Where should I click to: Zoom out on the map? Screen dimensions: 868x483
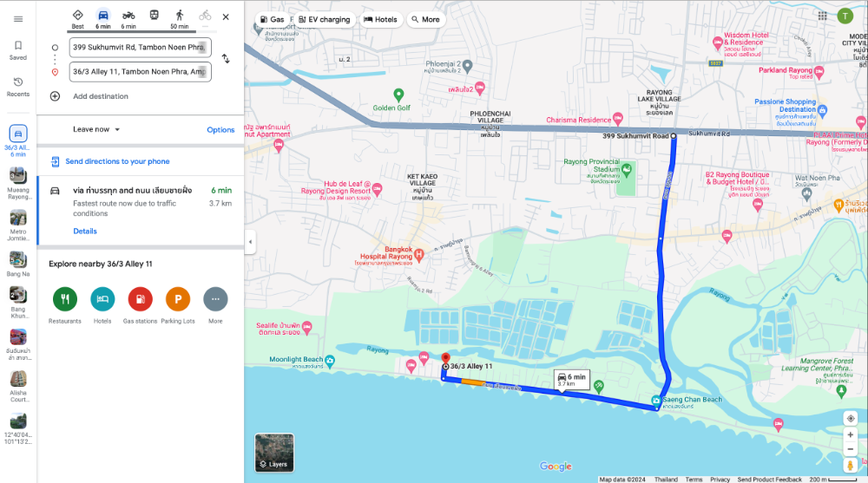pos(851,449)
